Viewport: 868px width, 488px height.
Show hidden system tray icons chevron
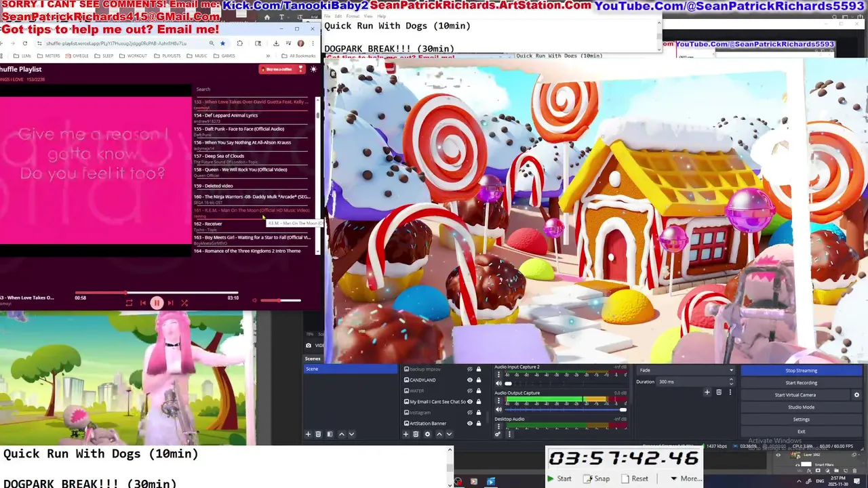(x=799, y=481)
